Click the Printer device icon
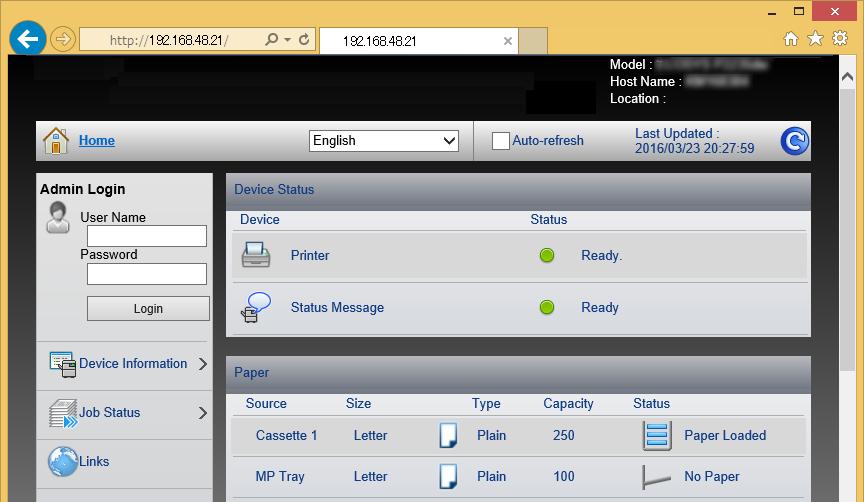 (x=256, y=255)
